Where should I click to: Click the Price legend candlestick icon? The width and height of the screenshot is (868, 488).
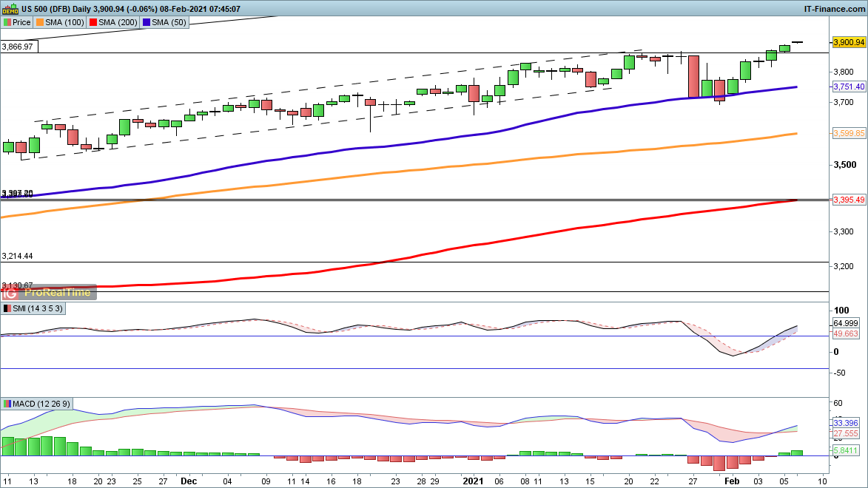click(7, 22)
